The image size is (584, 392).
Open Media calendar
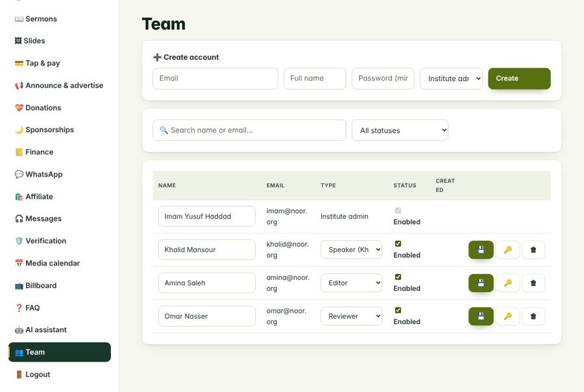(x=60, y=263)
